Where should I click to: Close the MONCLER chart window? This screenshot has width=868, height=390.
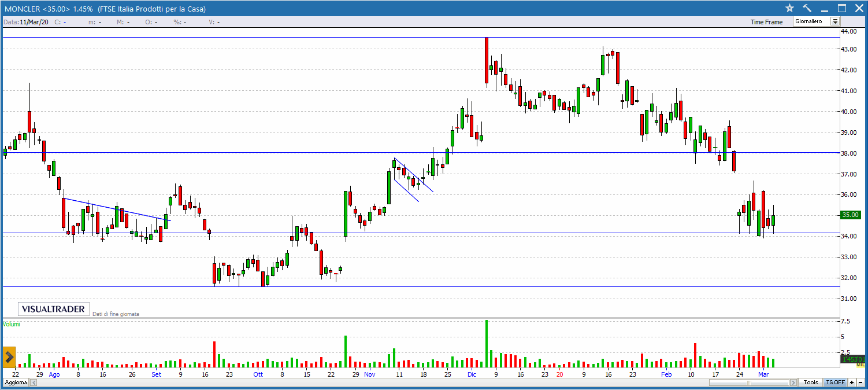(x=858, y=8)
